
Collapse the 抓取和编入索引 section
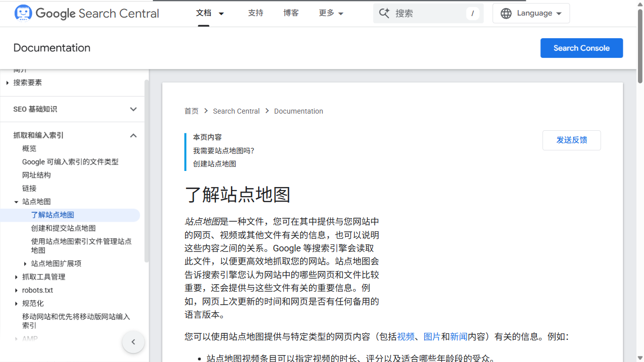(x=133, y=135)
